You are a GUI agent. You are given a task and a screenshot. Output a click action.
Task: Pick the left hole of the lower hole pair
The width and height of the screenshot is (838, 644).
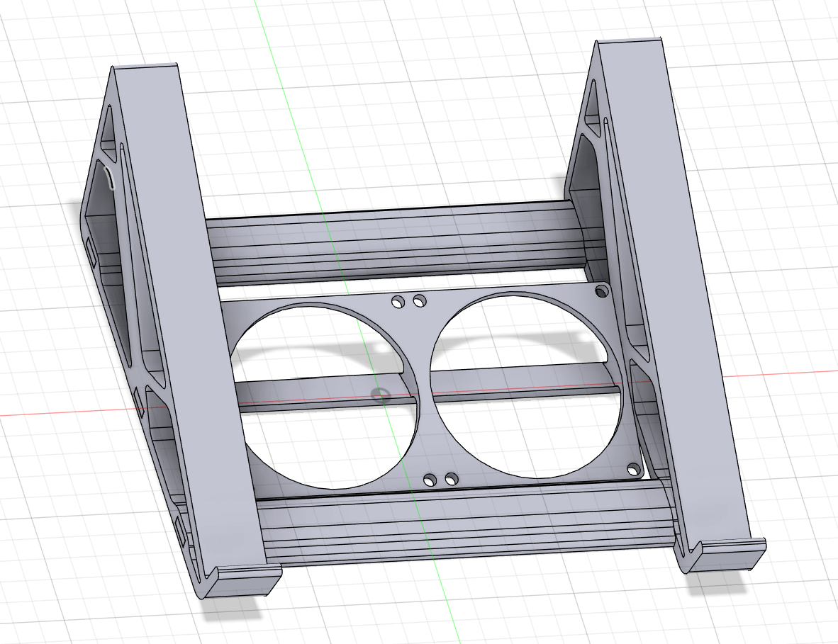click(x=430, y=480)
